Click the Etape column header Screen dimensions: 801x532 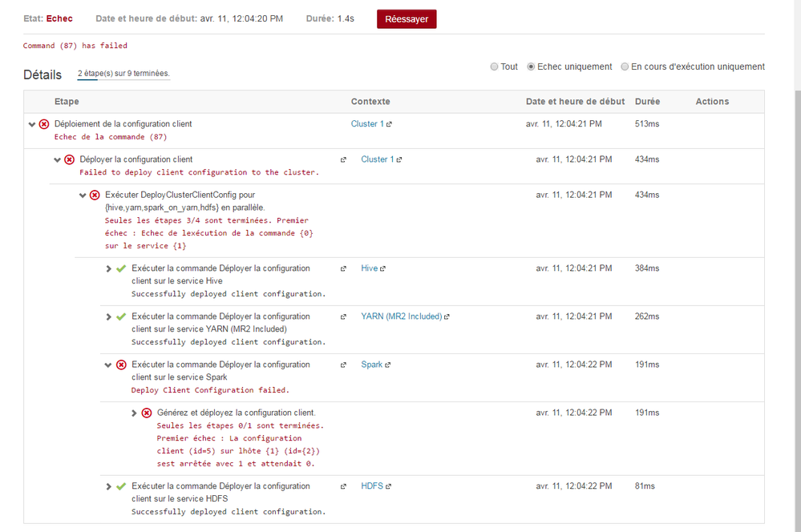[x=67, y=102]
